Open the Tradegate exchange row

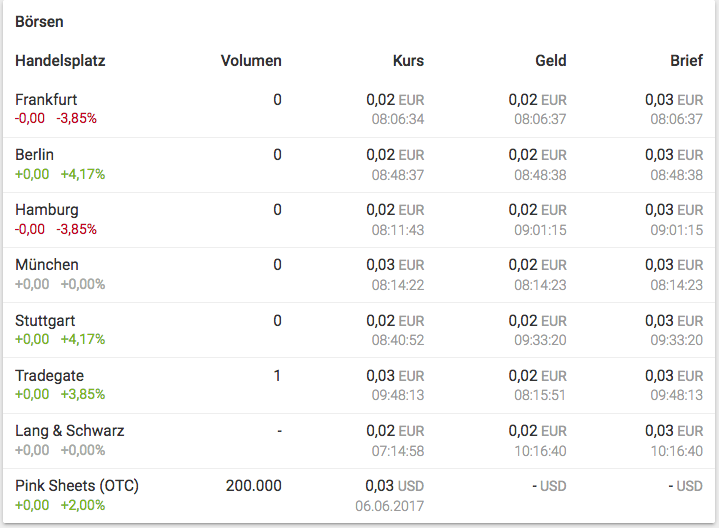pos(49,376)
